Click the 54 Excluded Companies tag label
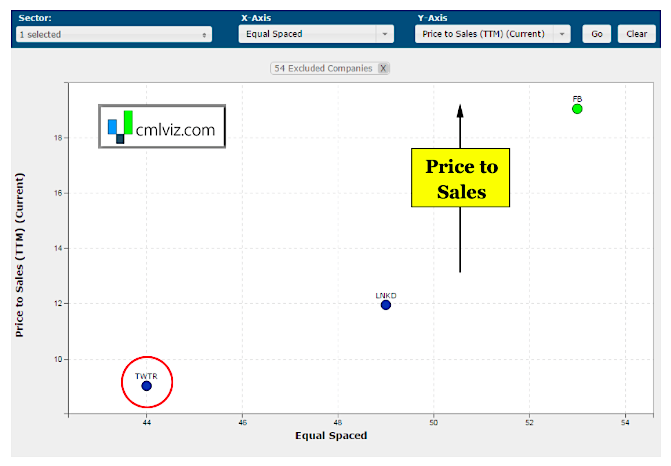The image size is (671, 466). (323, 68)
